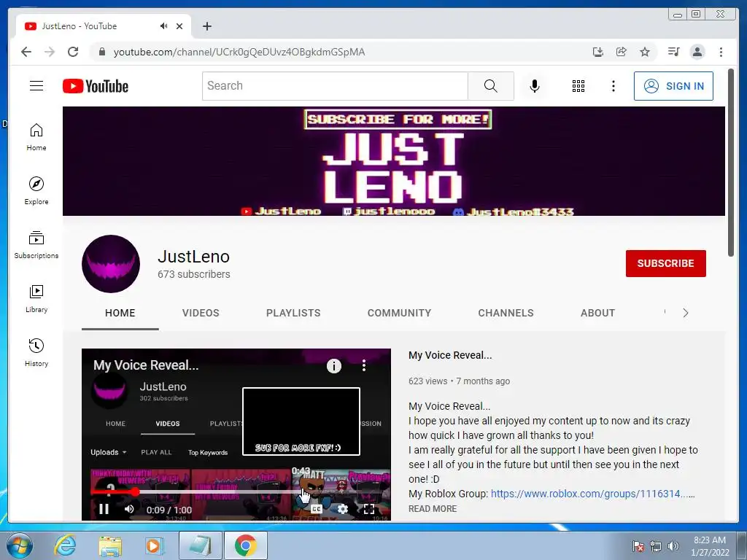Viewport: 747px width, 560px height.
Task: Mute tab via speaker icon
Action: [163, 26]
